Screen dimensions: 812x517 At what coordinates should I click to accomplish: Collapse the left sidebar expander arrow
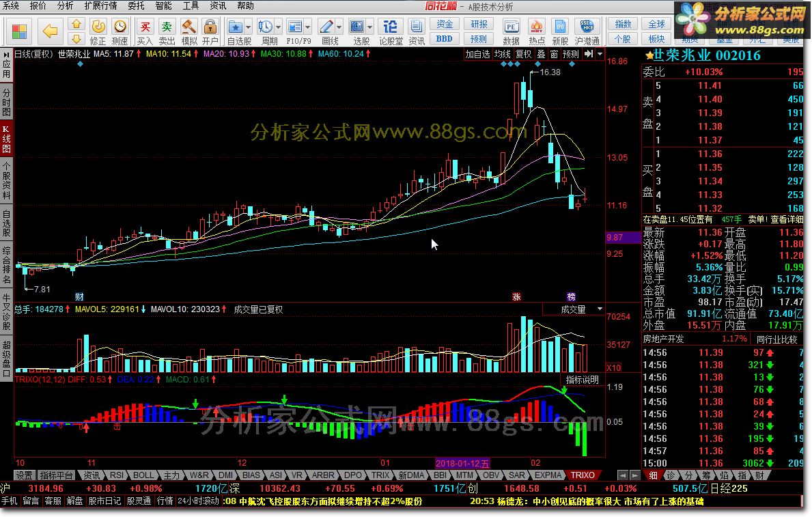pyautogui.click(x=5, y=54)
